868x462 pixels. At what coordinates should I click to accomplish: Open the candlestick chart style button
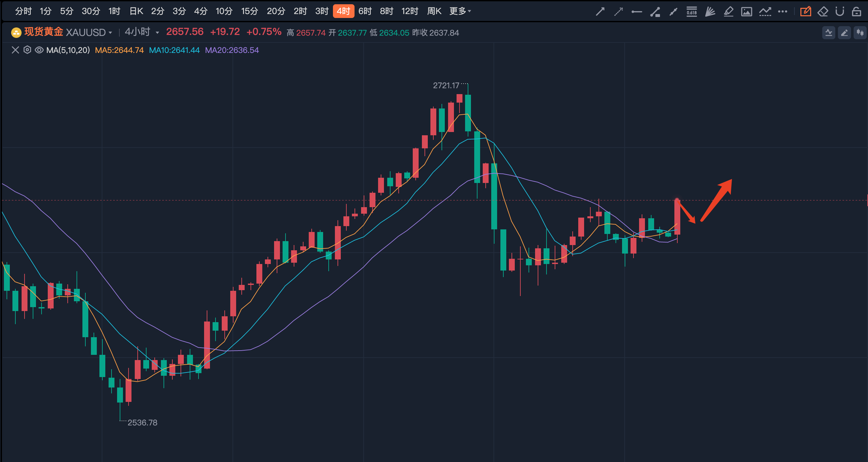860,33
